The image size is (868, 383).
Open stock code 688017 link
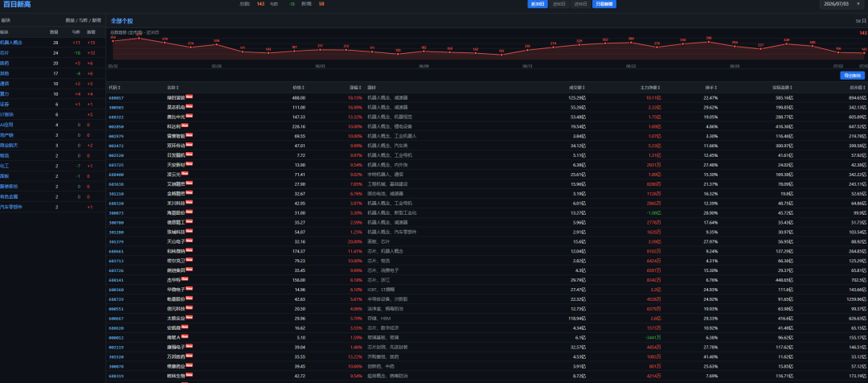tap(117, 97)
